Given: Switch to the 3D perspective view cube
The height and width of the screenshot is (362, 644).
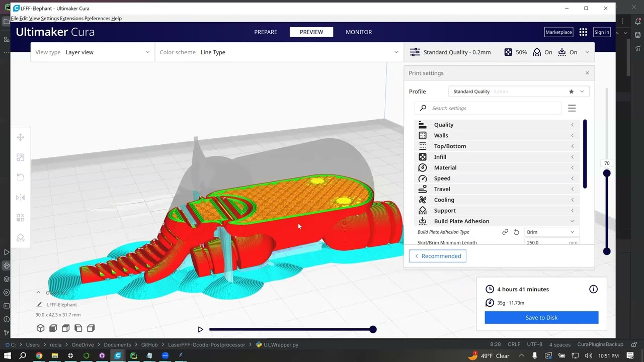Looking at the screenshot, I should tap(41, 328).
